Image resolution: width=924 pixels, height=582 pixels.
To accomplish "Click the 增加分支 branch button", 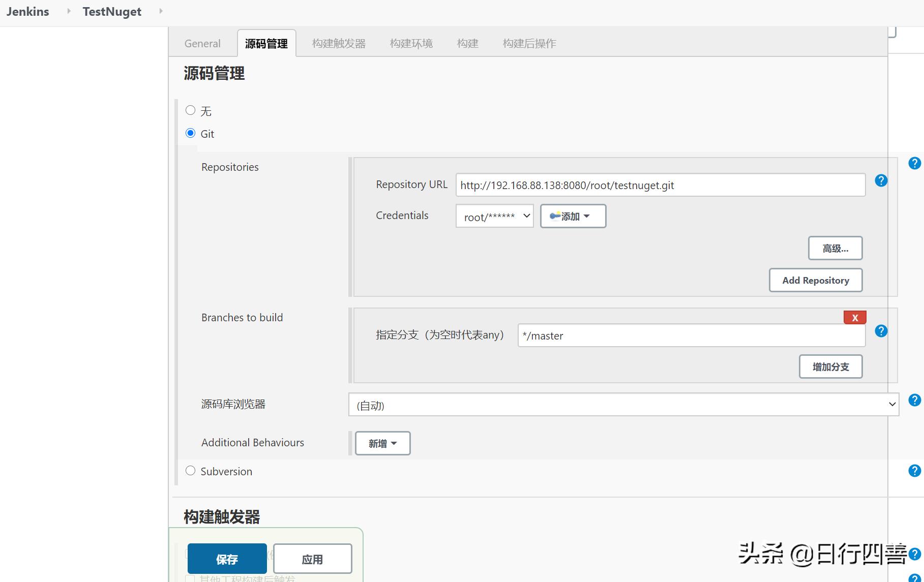I will click(830, 366).
